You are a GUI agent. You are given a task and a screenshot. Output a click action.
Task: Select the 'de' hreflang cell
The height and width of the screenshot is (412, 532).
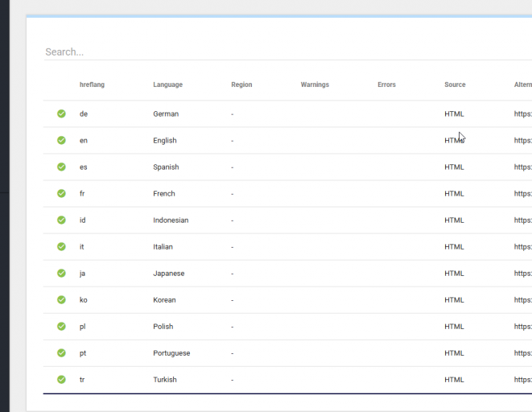[x=84, y=114]
